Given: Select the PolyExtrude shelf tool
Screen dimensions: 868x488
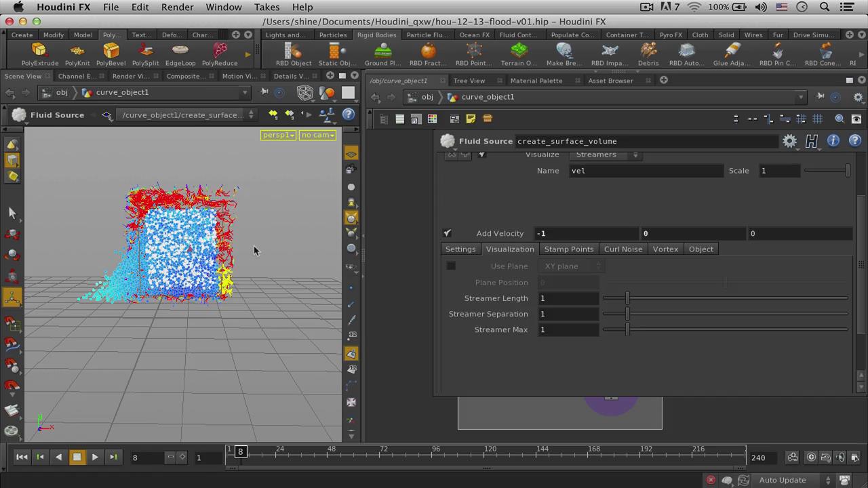Looking at the screenshot, I should [39, 54].
